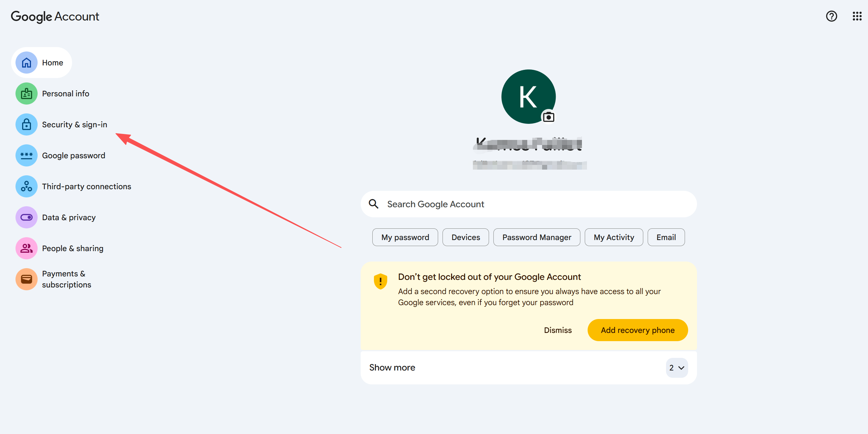Go to the Home menu item

[x=41, y=63]
